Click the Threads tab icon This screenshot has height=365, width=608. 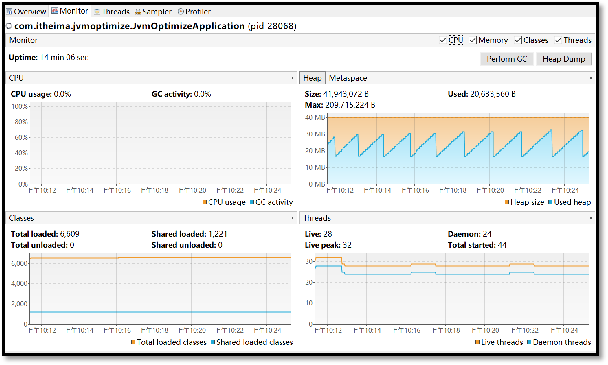pyautogui.click(x=97, y=12)
